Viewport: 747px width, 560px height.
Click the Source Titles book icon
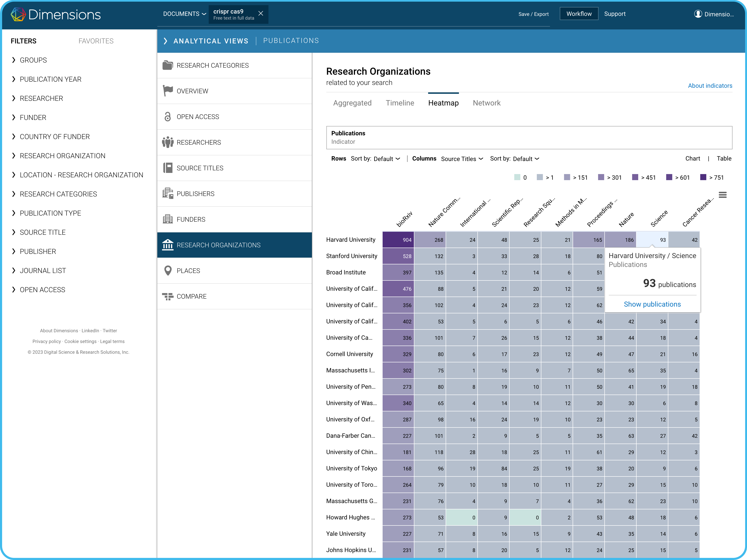[x=168, y=168]
